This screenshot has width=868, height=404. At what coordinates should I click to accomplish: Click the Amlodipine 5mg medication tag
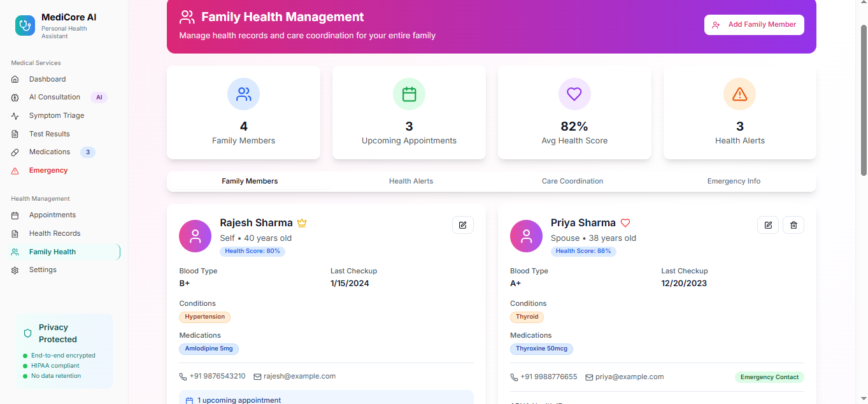tap(209, 349)
